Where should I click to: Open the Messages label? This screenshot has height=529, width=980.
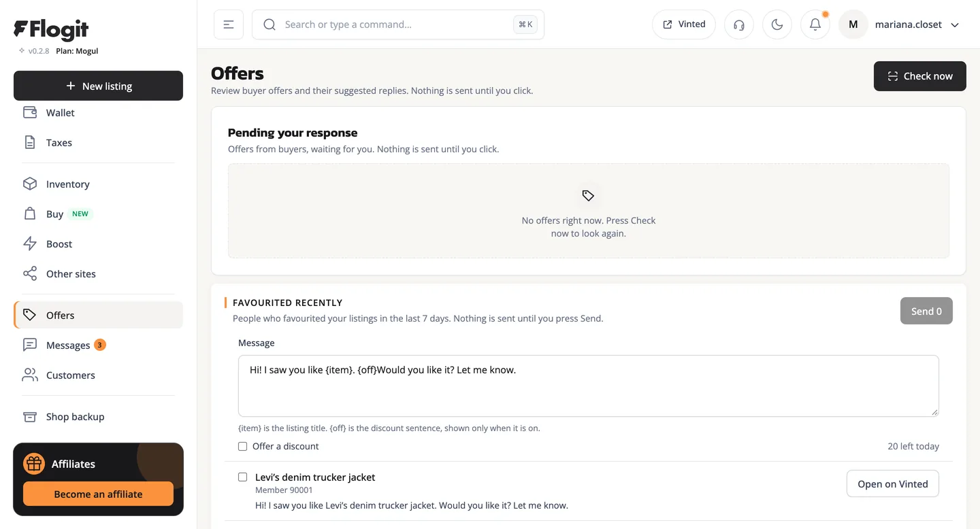coord(68,345)
